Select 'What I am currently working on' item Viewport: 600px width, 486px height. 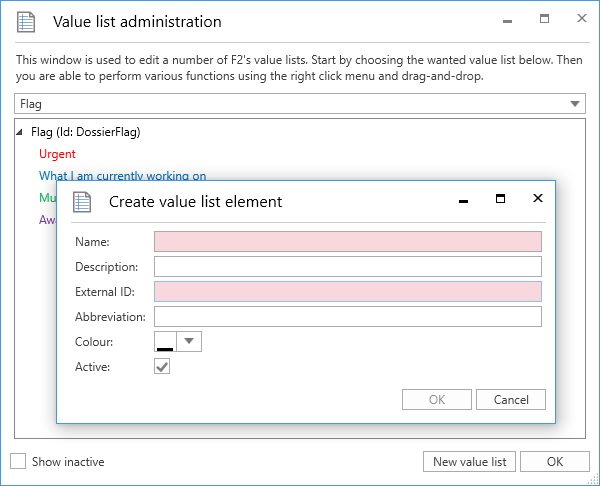click(x=122, y=176)
